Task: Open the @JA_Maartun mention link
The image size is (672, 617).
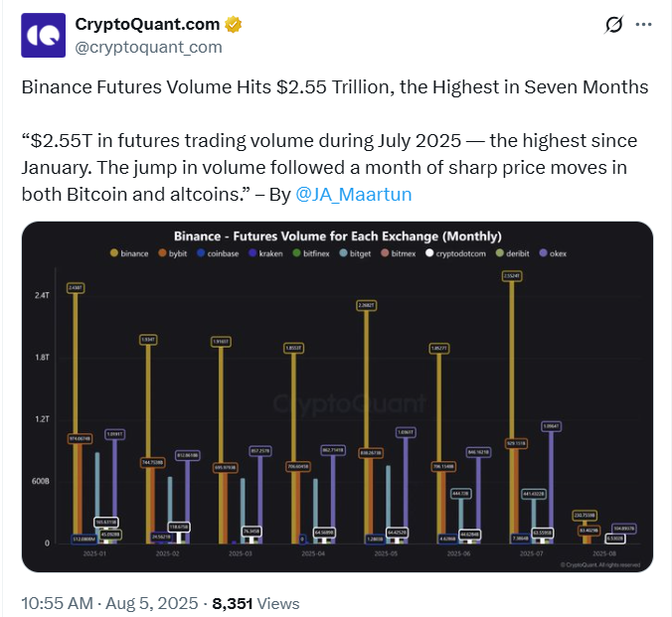Action: click(354, 195)
